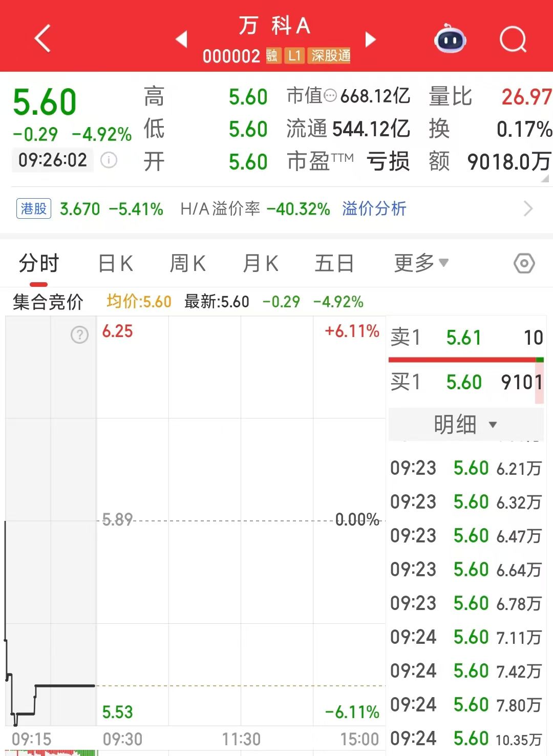
Task: Open chart settings hexagon icon
Action: [x=524, y=264]
